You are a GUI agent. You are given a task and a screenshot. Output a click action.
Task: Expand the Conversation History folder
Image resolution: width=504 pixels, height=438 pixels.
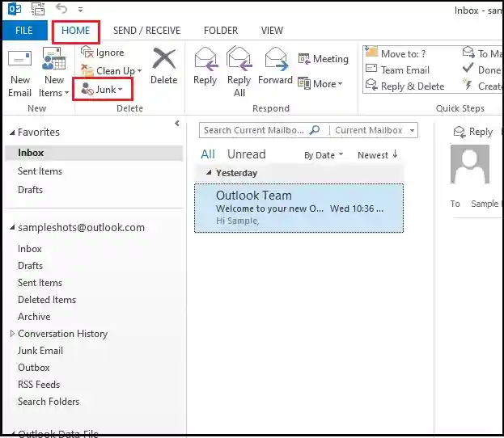(12, 333)
